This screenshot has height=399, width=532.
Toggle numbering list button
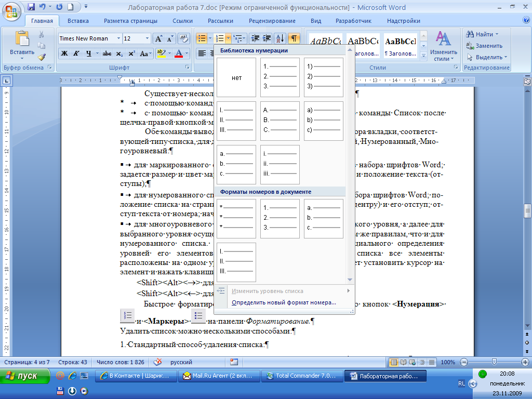click(x=220, y=38)
